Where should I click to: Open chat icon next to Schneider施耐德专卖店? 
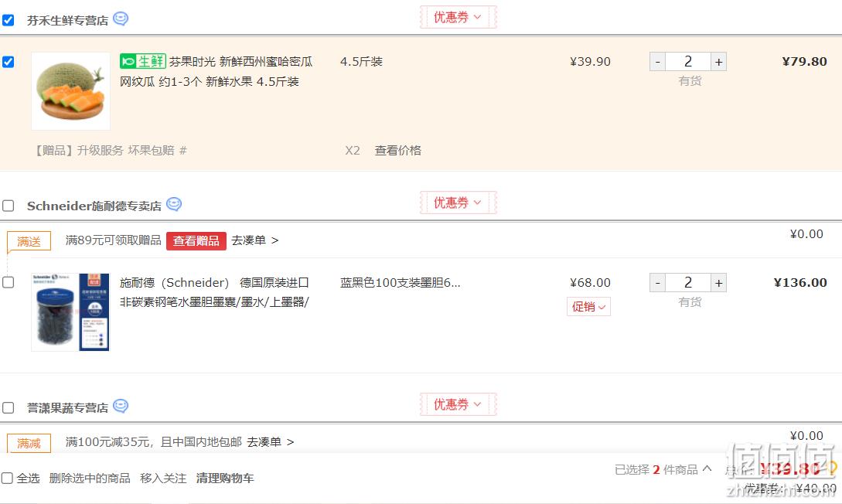pyautogui.click(x=174, y=204)
